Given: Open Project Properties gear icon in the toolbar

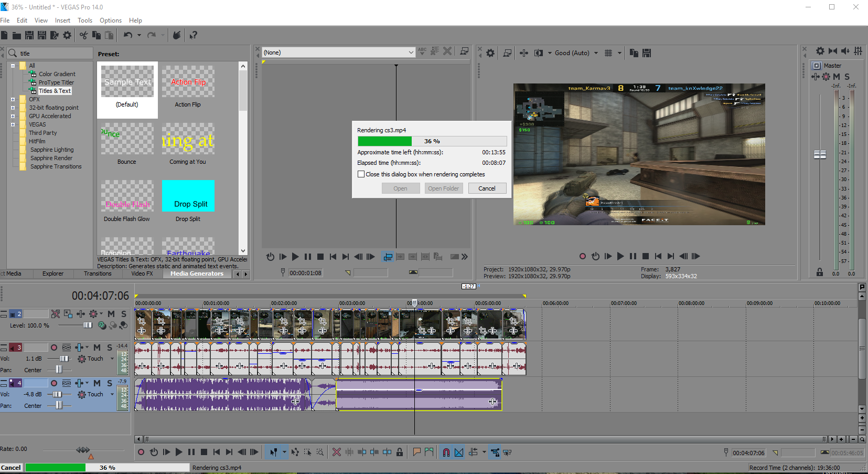Looking at the screenshot, I should [x=67, y=35].
